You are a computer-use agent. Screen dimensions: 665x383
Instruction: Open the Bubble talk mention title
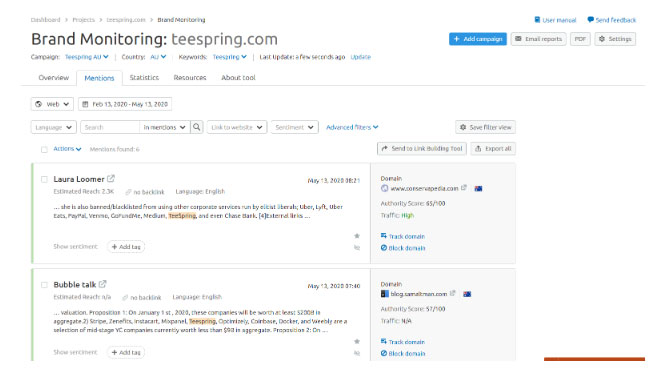(75, 285)
